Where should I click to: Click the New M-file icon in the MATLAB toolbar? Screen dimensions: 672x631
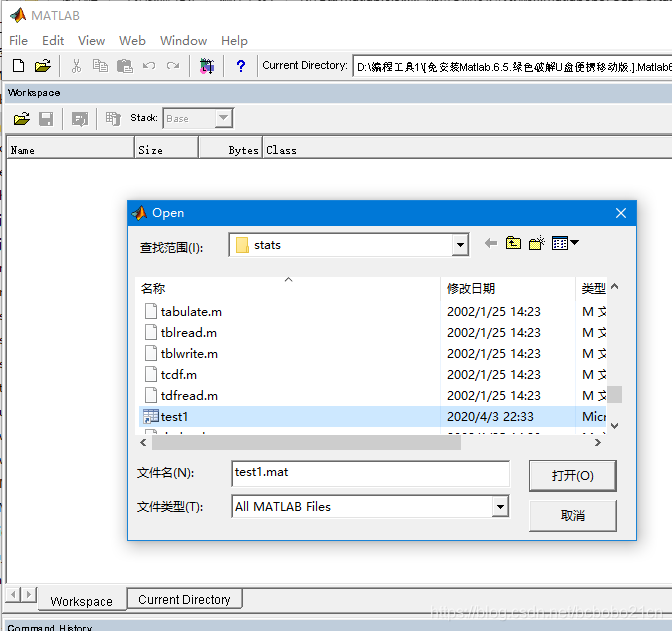pyautogui.click(x=18, y=66)
